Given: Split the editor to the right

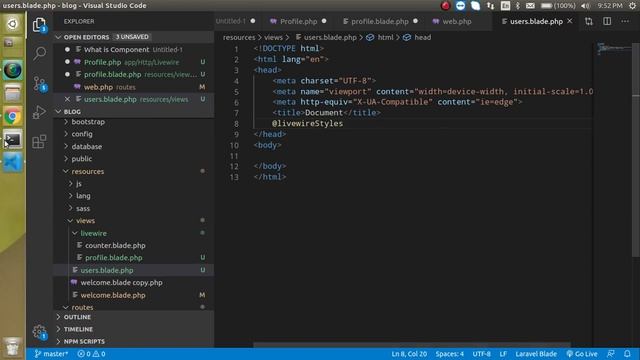Looking at the screenshot, I should [607, 21].
